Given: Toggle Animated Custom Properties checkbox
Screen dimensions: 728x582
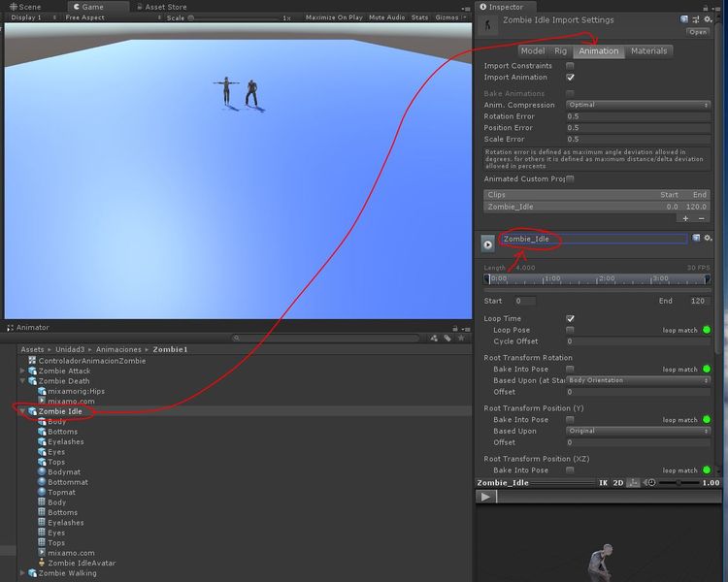Looking at the screenshot, I should point(570,178).
